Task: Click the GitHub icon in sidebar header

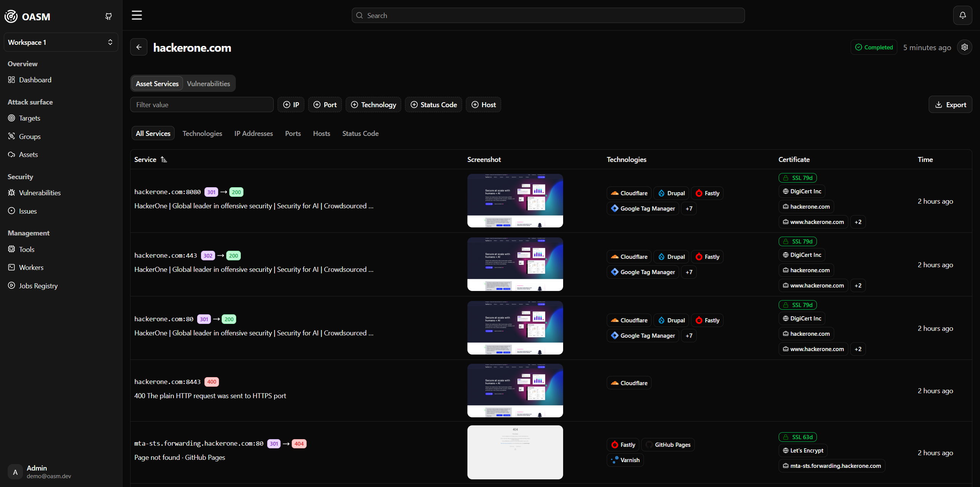Action: click(x=109, y=16)
